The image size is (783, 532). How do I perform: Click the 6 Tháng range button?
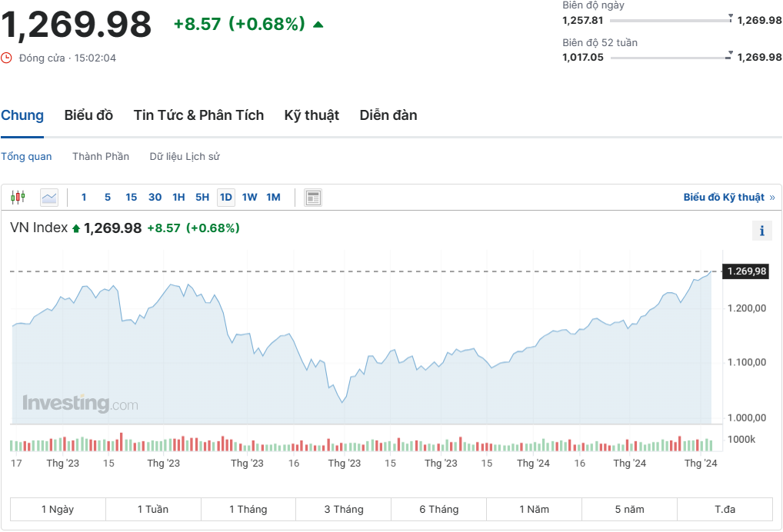click(438, 509)
